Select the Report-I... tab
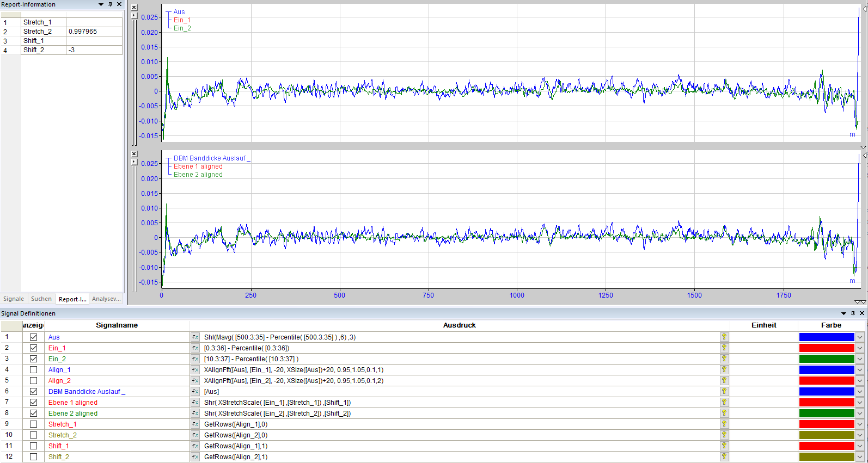The width and height of the screenshot is (868, 463). pyautogui.click(x=72, y=299)
